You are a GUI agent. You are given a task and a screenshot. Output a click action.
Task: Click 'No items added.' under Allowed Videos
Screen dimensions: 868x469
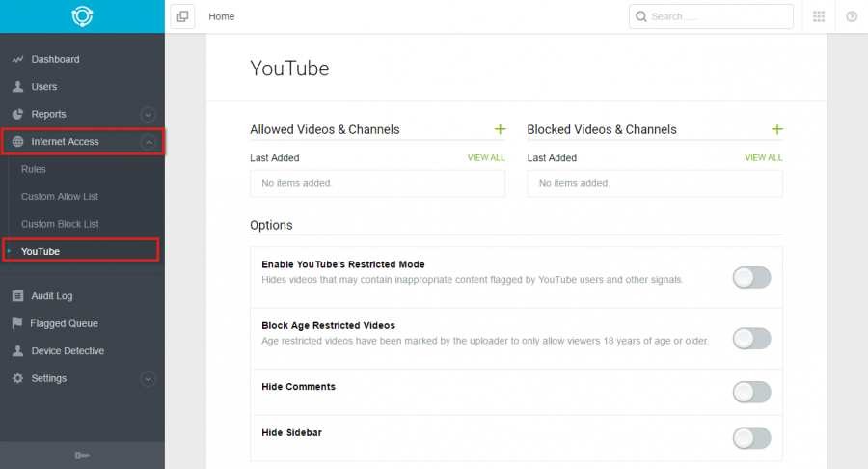(297, 183)
